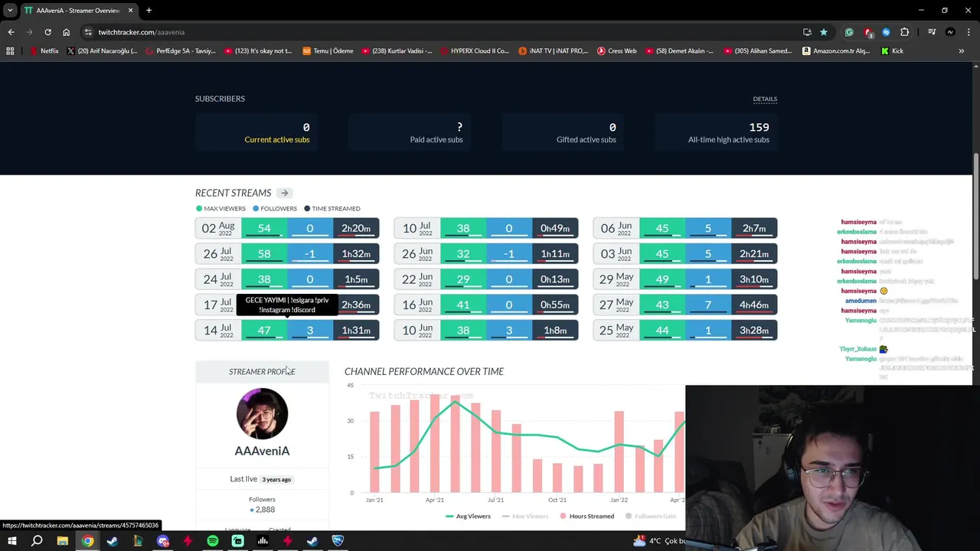This screenshot has width=980, height=551.
Task: Bookmark this page with the star icon
Action: [x=824, y=32]
